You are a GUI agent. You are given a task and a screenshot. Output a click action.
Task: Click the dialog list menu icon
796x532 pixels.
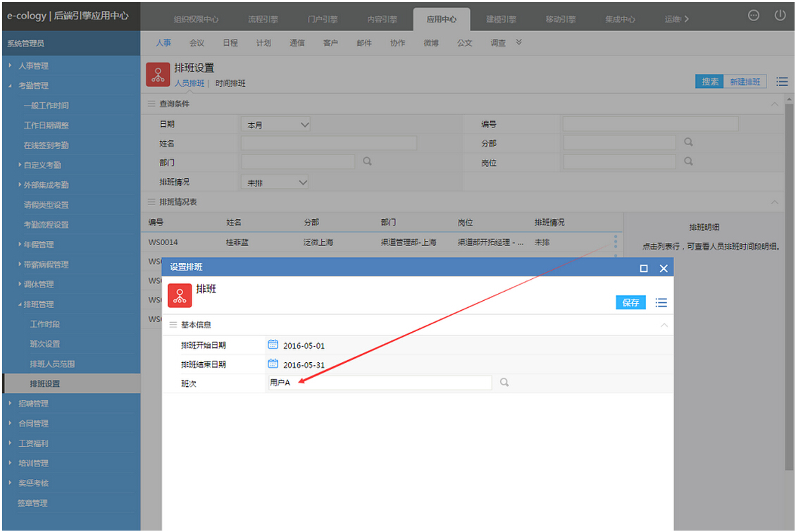(x=661, y=302)
